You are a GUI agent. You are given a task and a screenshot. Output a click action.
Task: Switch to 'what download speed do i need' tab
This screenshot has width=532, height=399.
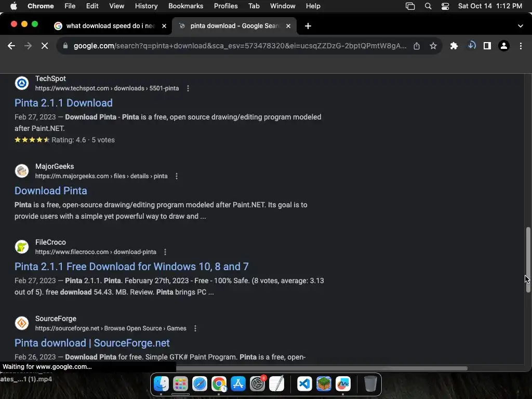click(110, 26)
